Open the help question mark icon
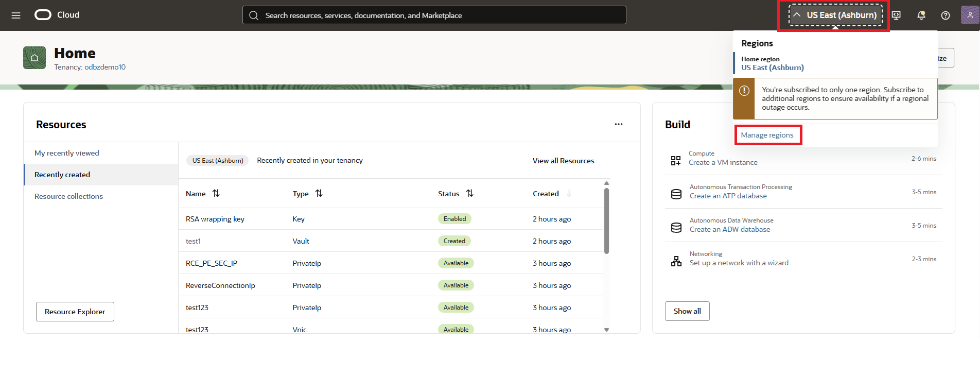The image size is (980, 375). 946,15
